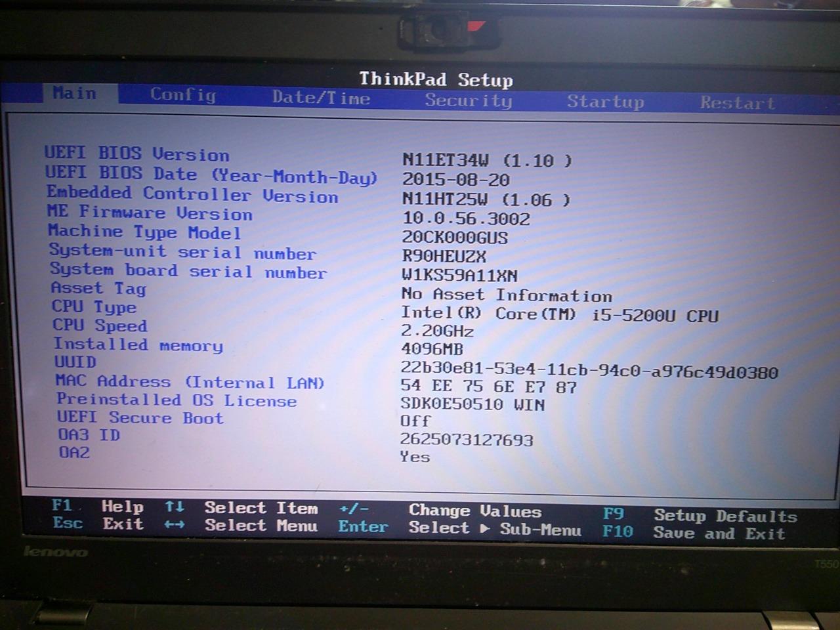This screenshot has width=840, height=630.
Task: Click the CPU Type label
Action: (x=94, y=306)
